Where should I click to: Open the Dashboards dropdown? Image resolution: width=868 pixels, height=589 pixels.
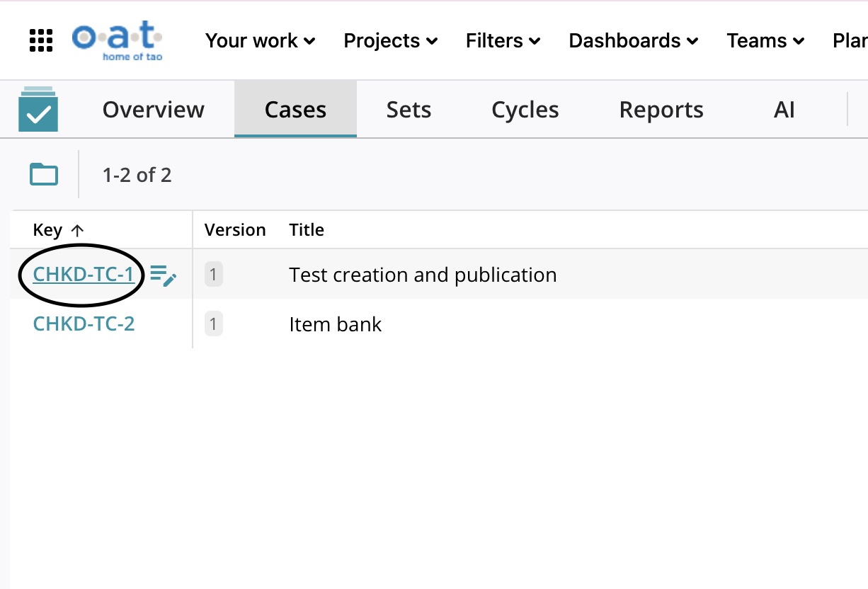coord(633,41)
